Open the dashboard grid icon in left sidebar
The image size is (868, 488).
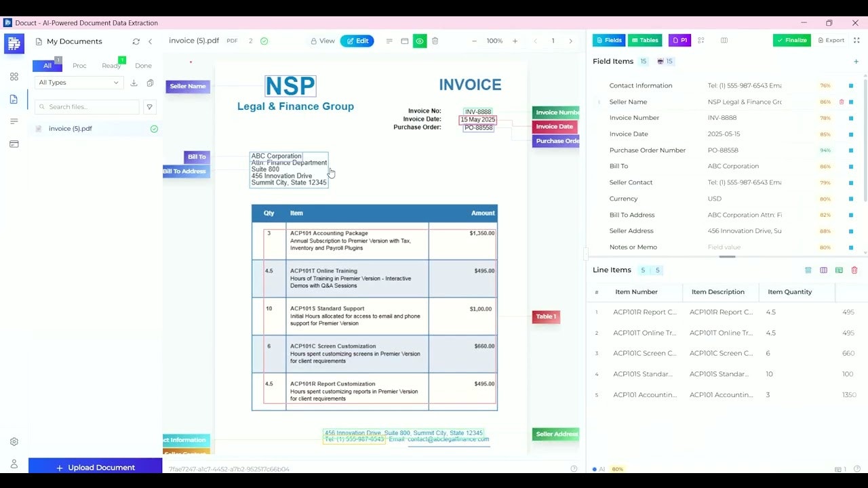[14, 77]
